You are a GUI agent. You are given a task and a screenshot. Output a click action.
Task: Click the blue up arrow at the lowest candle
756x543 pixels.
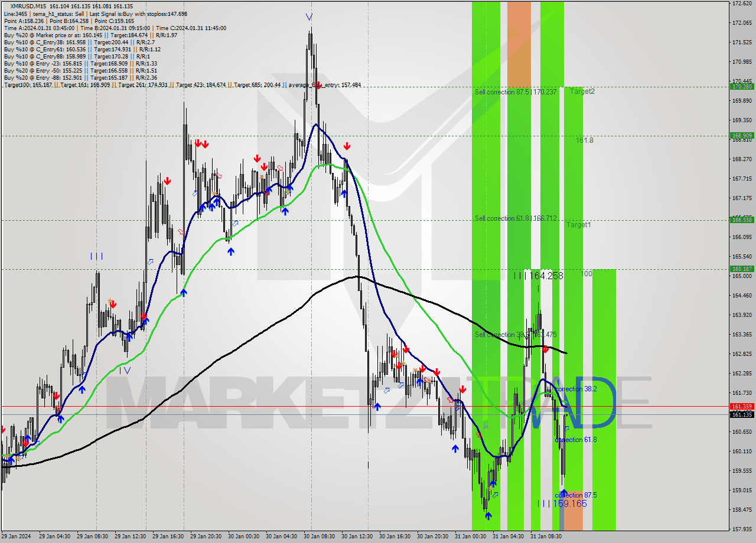pos(488,516)
